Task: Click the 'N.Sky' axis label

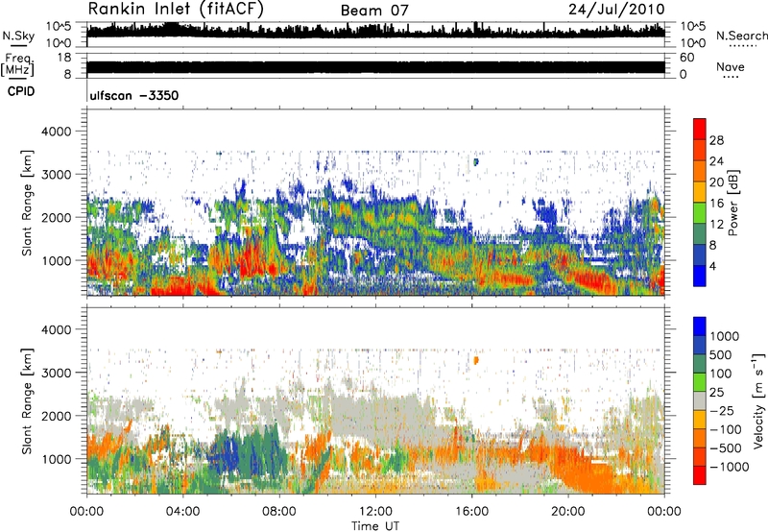Action: [18, 36]
